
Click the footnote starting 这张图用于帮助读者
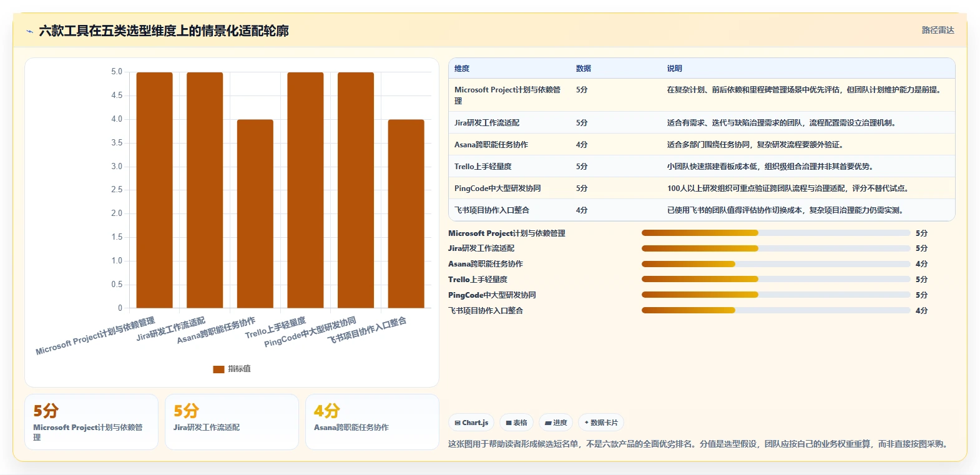click(700, 444)
